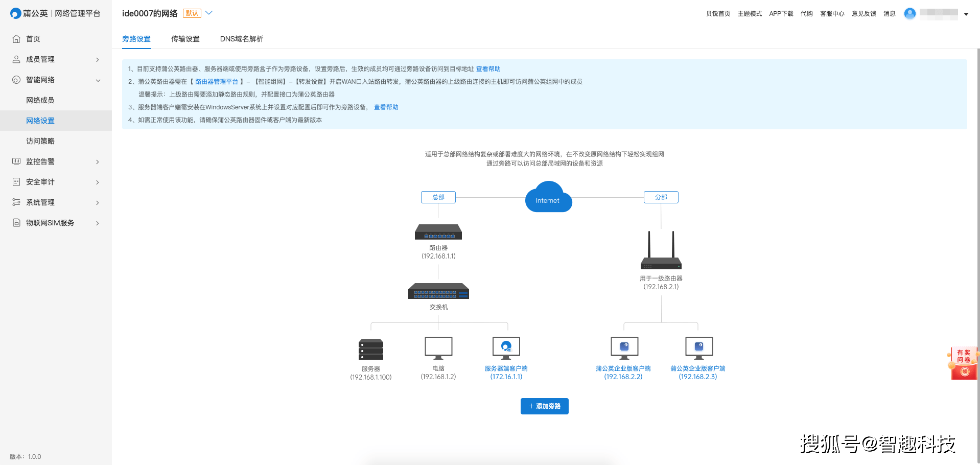Click the 监控告警 monitor icon
Screen dimensions: 980x465
click(16, 161)
